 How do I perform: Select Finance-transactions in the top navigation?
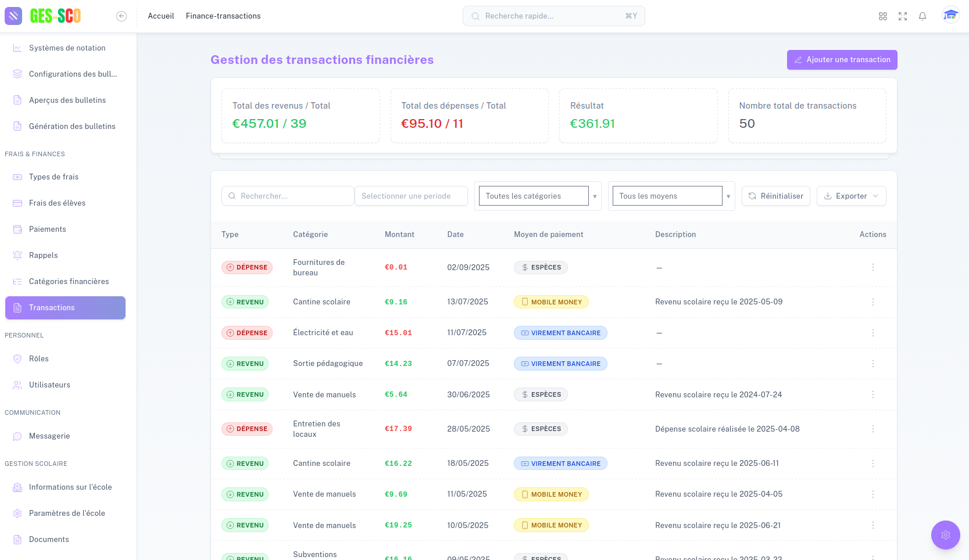click(223, 16)
